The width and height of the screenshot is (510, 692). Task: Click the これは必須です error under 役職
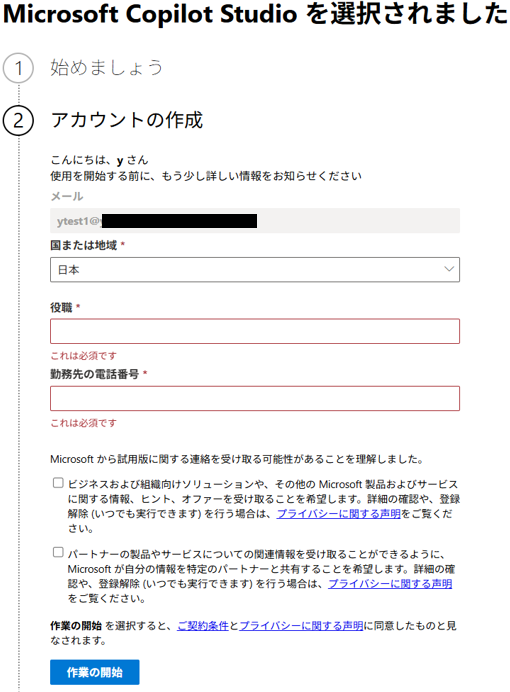(x=83, y=356)
